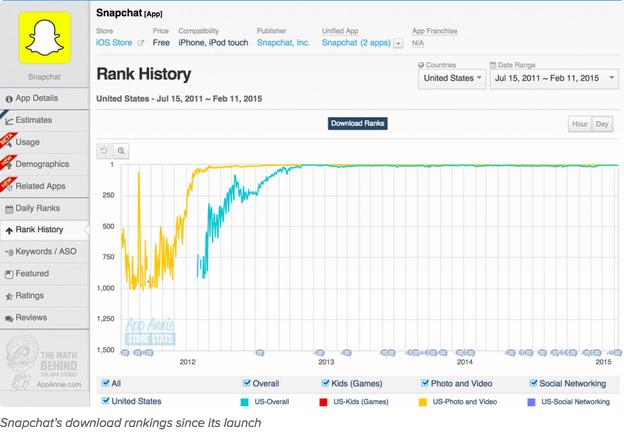Open the Ratings section

(x=45, y=296)
